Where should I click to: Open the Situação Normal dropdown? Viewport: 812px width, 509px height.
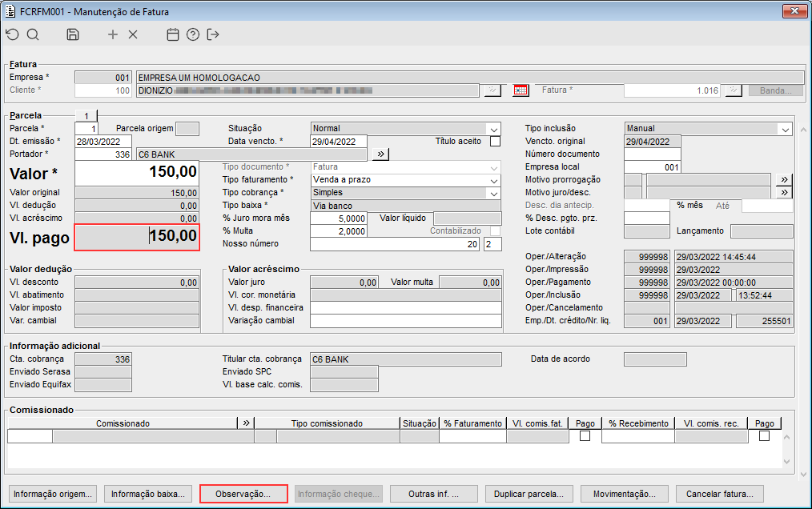tap(493, 129)
